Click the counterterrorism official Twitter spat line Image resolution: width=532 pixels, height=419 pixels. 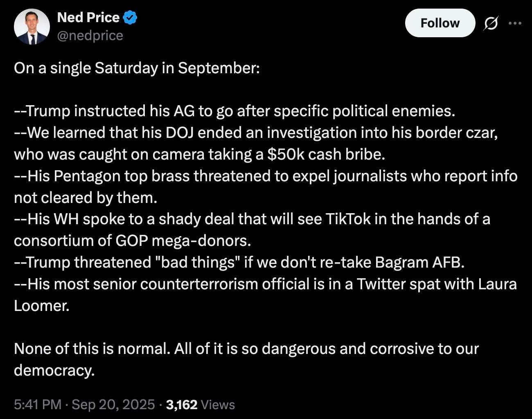(x=265, y=284)
